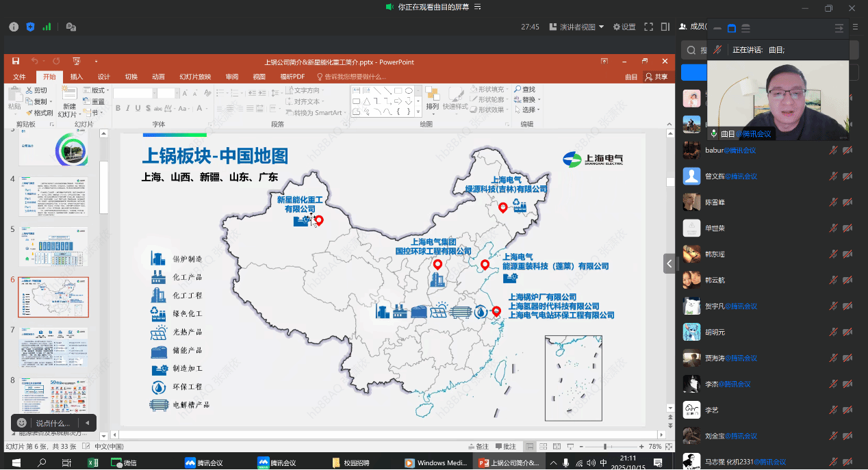Click the Find (查找) search tool
Viewport: 868px width, 470px height.
(524, 90)
